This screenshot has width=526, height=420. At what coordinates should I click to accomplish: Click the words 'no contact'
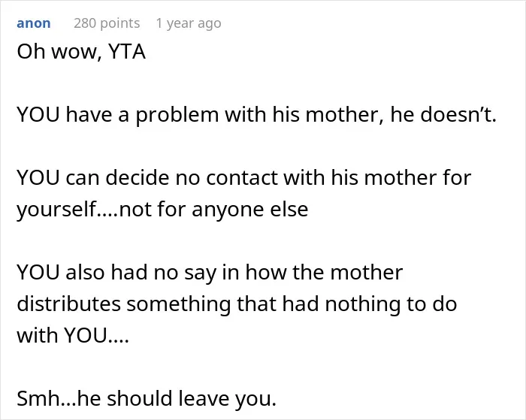coord(227,177)
